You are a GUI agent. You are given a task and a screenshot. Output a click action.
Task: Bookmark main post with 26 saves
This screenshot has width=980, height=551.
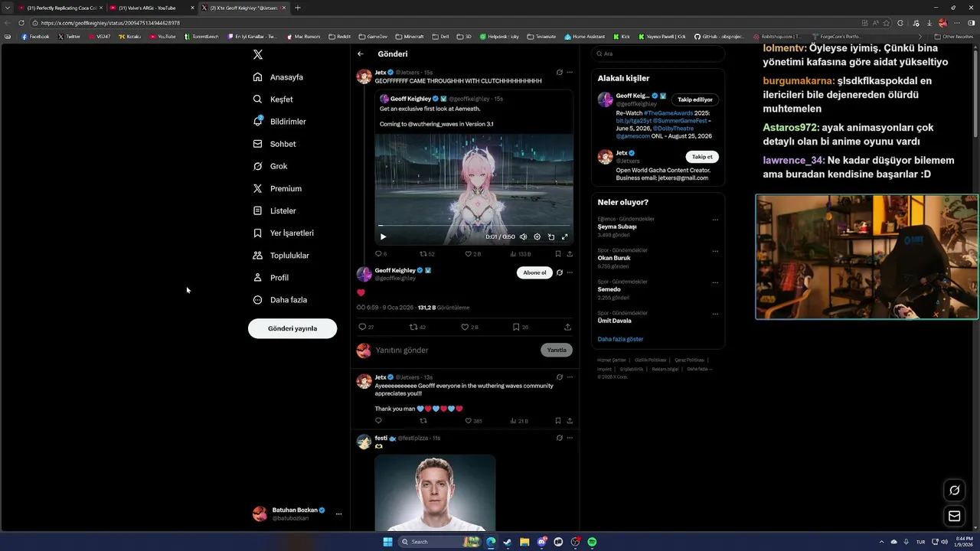pyautogui.click(x=520, y=327)
